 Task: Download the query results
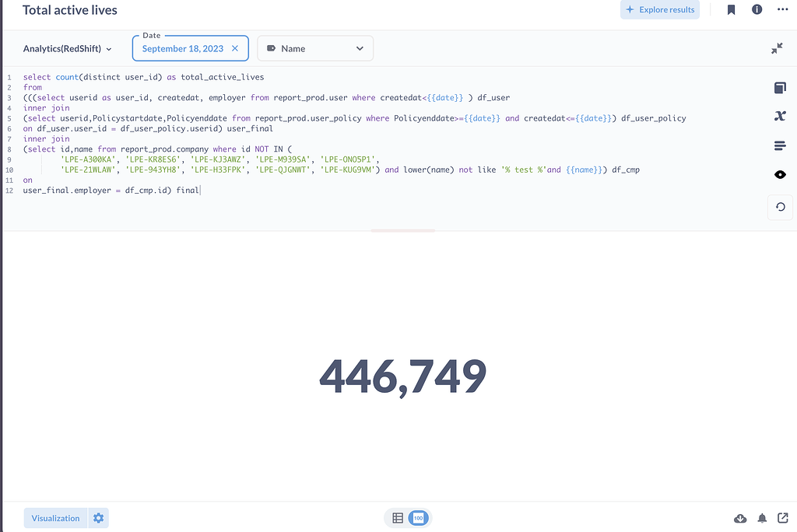[x=739, y=518]
